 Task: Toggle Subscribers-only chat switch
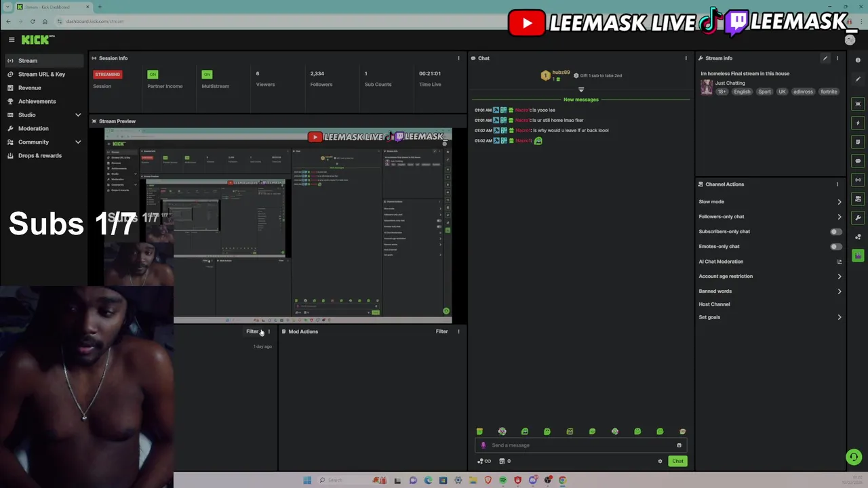point(836,231)
